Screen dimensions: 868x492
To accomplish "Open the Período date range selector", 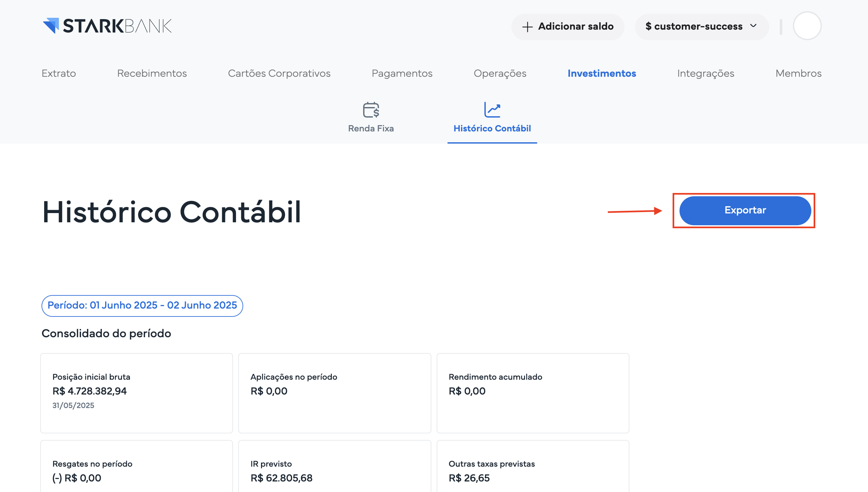I will (x=142, y=306).
